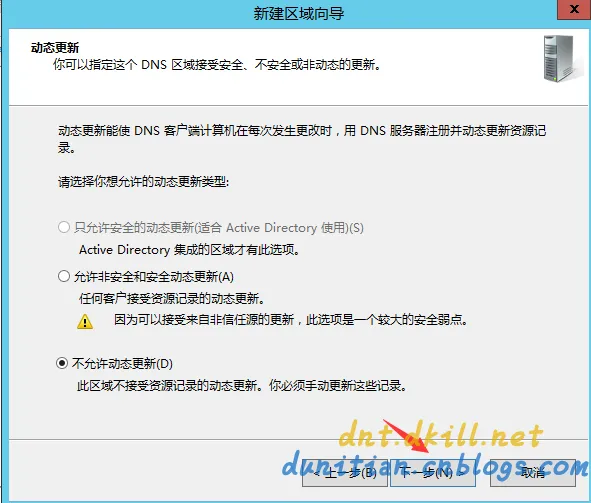Click the dnt.dkill.net yellow watermark

point(440,434)
